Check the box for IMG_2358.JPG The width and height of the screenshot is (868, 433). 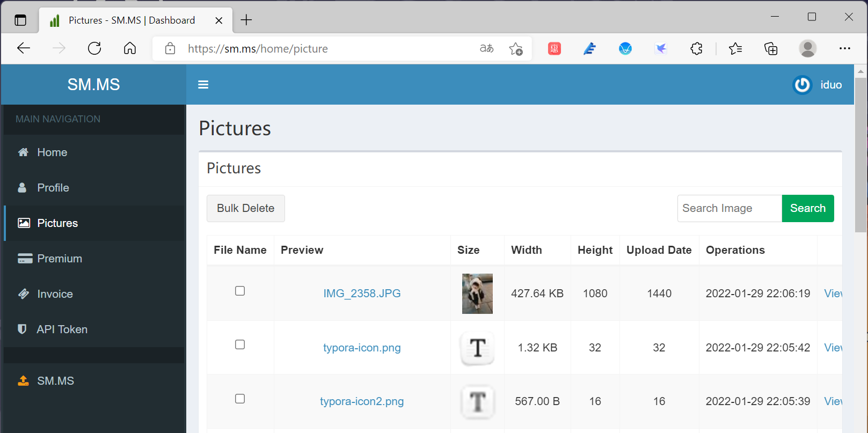tap(240, 291)
